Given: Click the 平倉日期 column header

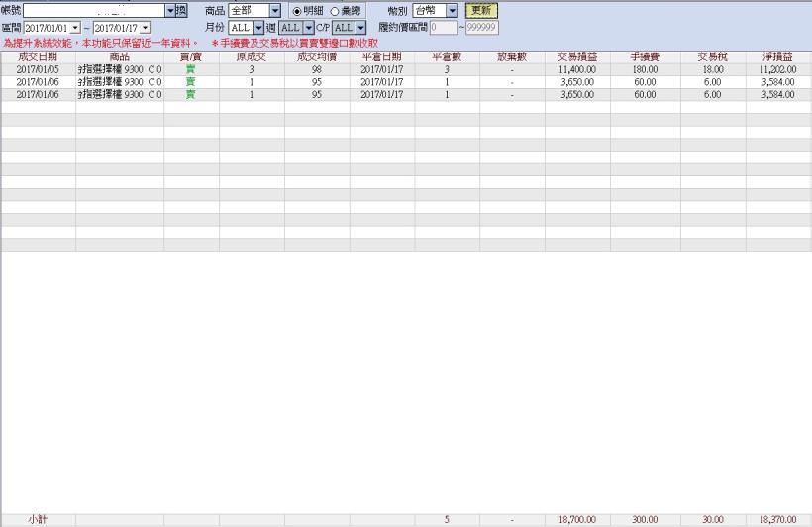Looking at the screenshot, I should click(381, 56).
